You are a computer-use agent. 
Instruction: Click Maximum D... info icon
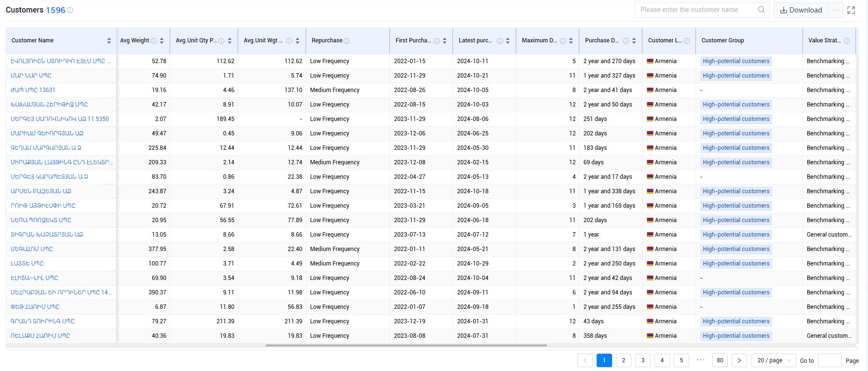coord(563,41)
